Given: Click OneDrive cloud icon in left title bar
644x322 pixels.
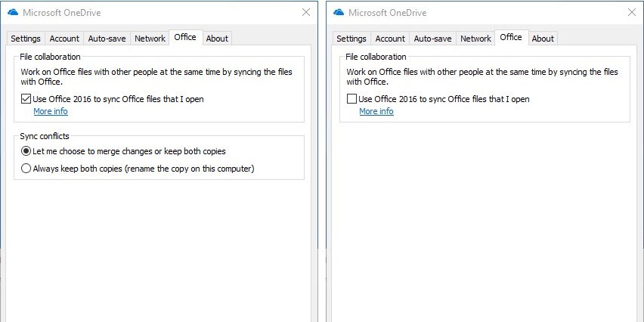Looking at the screenshot, I should 13,12.
